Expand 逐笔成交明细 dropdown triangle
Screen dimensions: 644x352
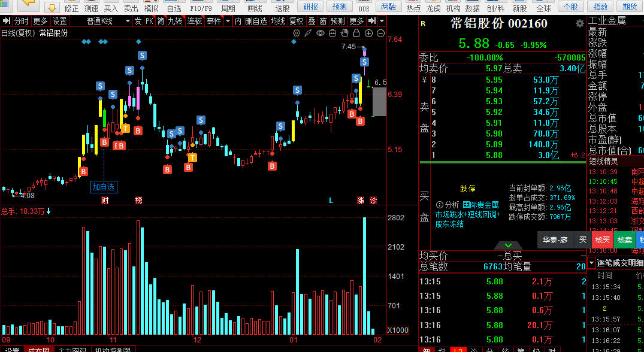coord(592,263)
